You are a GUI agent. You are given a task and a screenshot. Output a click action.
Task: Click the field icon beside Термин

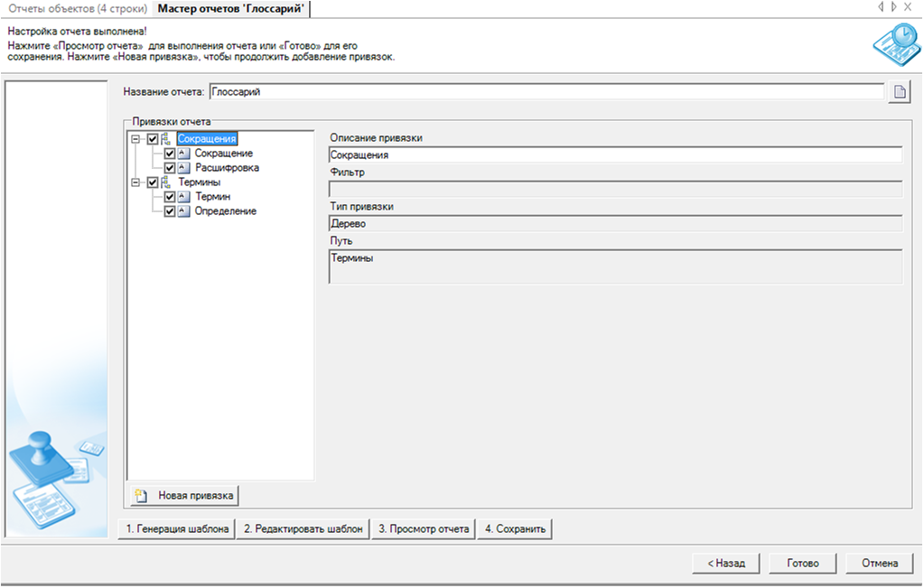click(183, 197)
